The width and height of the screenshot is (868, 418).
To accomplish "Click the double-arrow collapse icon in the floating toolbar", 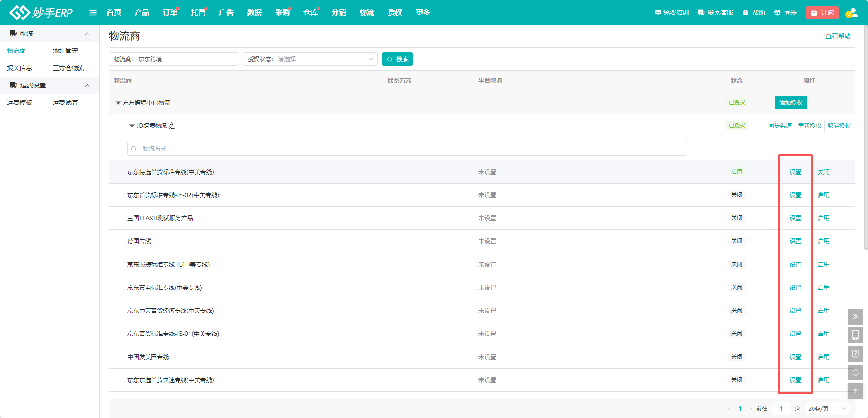I will pos(855,316).
